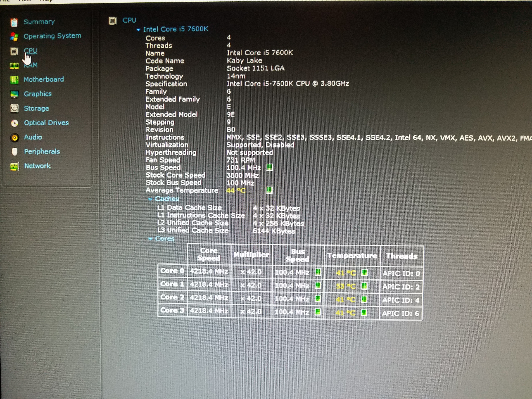Click the 4 x 256 KBytes L2 value

pyautogui.click(x=278, y=223)
